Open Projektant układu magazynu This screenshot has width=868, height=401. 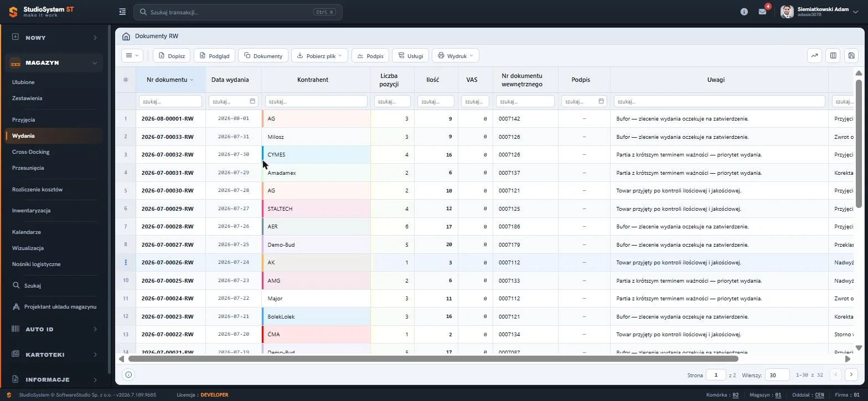point(54,307)
